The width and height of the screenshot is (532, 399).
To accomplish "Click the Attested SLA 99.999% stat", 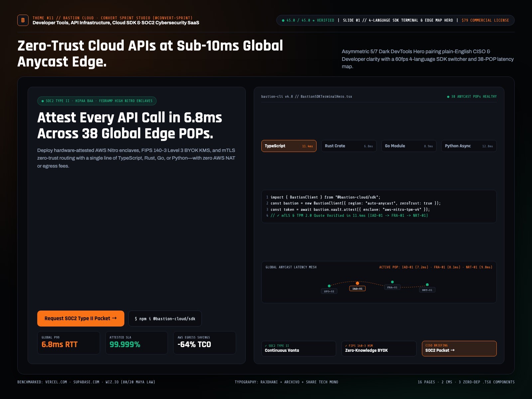I will pyautogui.click(x=137, y=343).
